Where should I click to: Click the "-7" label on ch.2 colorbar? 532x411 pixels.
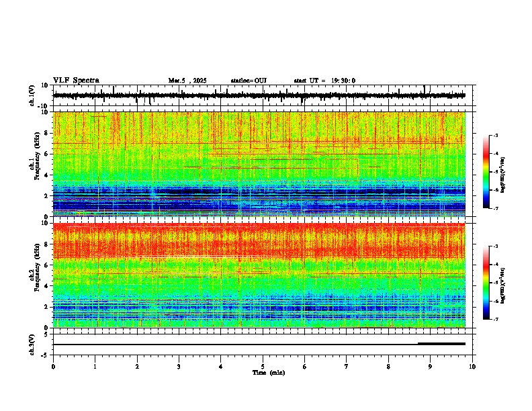tap(495, 320)
